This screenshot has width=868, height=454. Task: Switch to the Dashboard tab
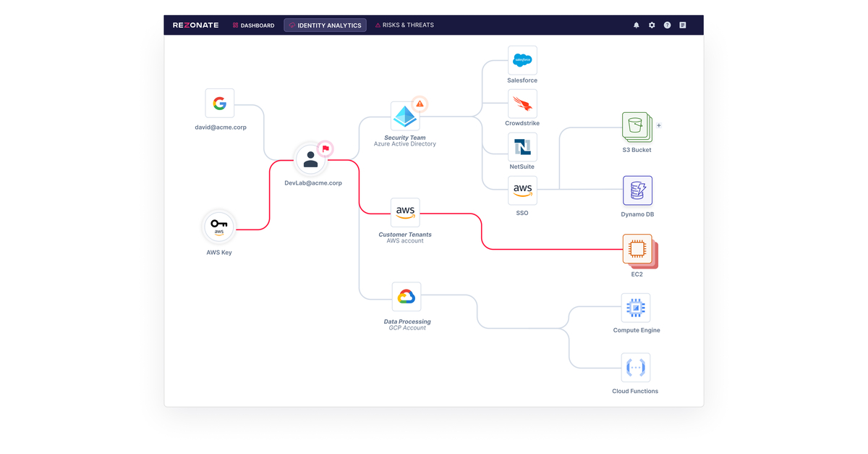click(253, 25)
